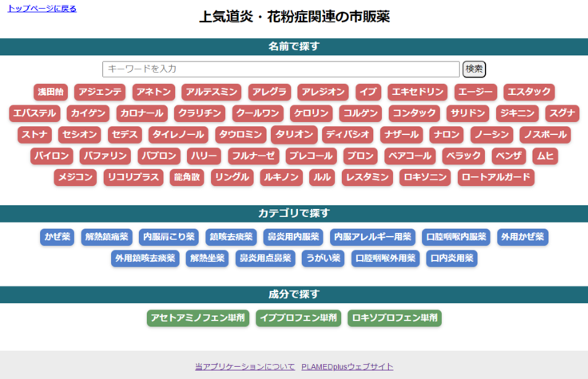Focus the キーワードを入力 search field

click(281, 69)
